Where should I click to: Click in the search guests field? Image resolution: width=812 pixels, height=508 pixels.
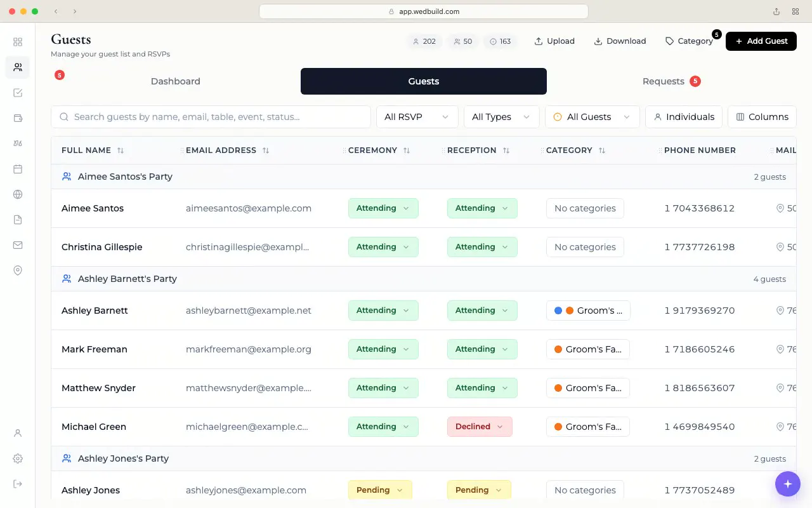coord(211,117)
